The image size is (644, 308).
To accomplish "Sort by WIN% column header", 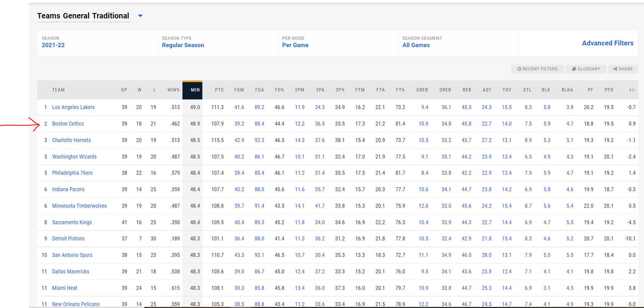I will 174,90.
